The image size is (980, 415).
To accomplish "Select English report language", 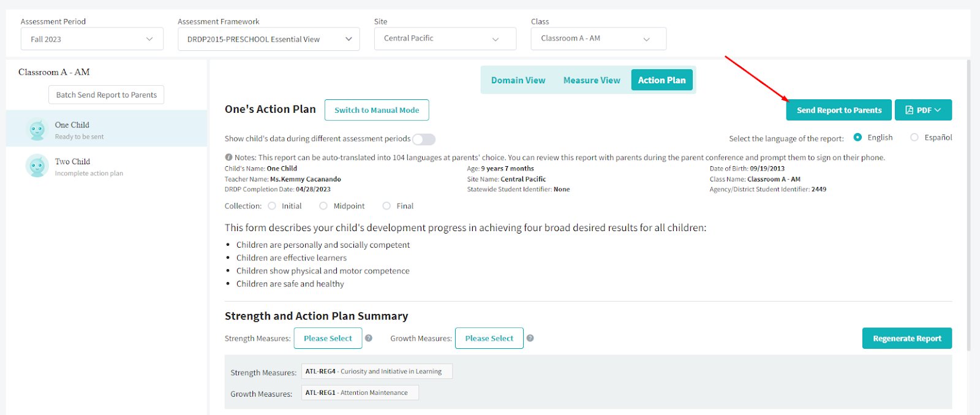I will [858, 137].
